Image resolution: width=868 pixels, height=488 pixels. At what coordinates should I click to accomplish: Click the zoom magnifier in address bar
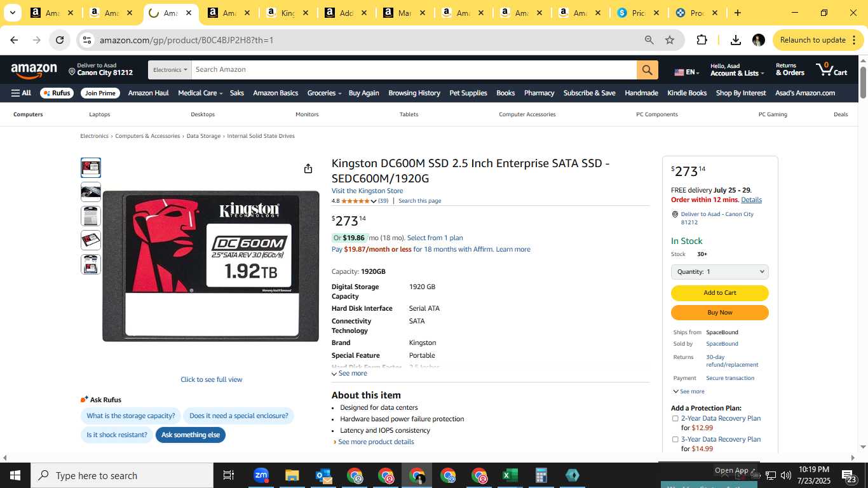point(649,40)
